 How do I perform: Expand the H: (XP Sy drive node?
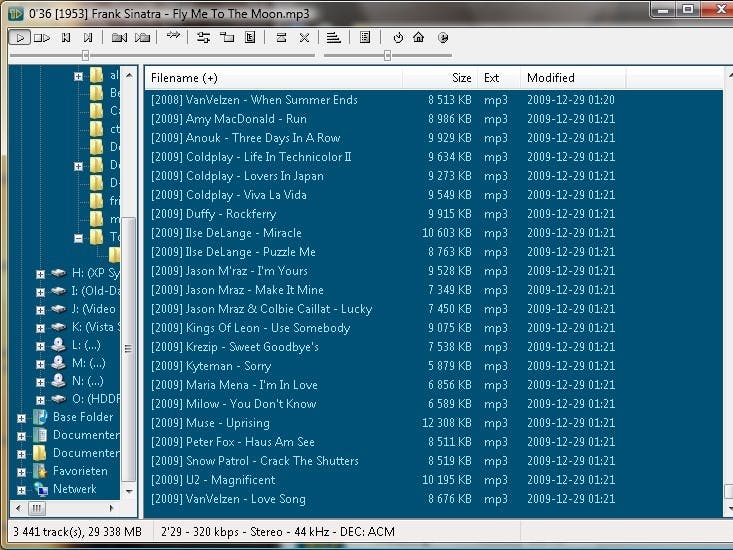[x=40, y=274]
